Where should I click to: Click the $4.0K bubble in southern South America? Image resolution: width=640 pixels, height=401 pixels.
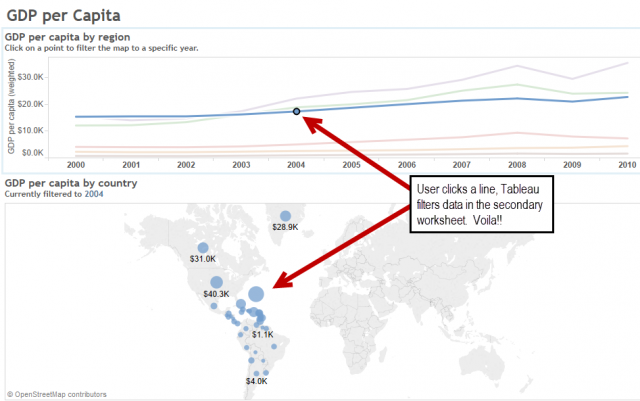256,373
